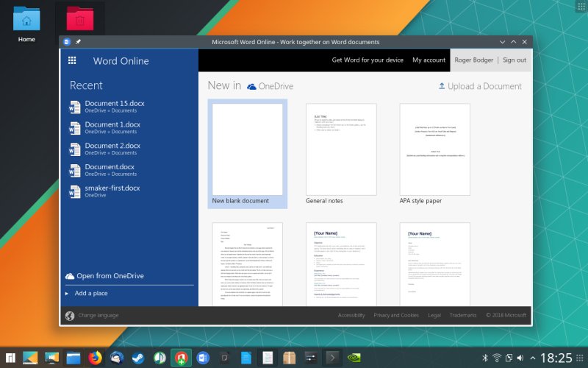Click the globe icon beside Change language
The height and width of the screenshot is (368, 588).
tap(70, 316)
